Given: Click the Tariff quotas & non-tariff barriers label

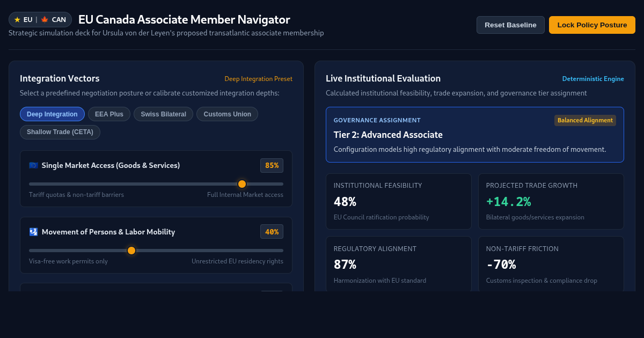Looking at the screenshot, I should tap(76, 195).
